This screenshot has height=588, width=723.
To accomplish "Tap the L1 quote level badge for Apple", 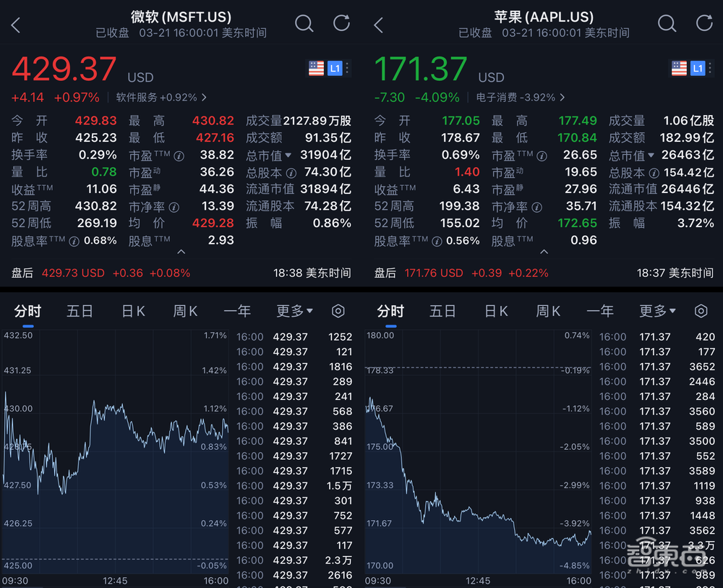I will (x=697, y=69).
